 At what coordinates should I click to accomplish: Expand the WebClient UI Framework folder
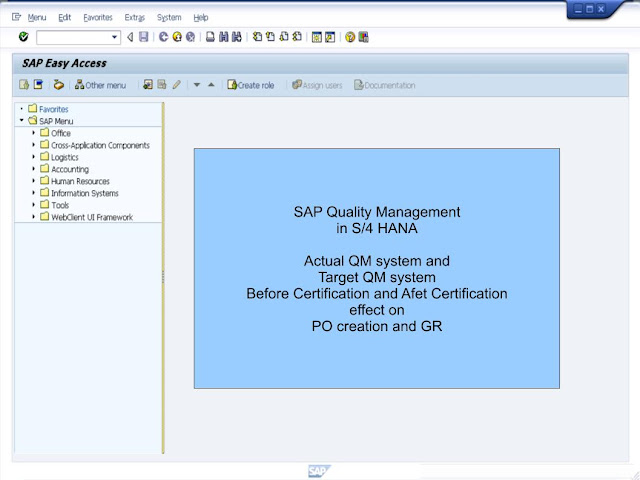click(x=33, y=216)
